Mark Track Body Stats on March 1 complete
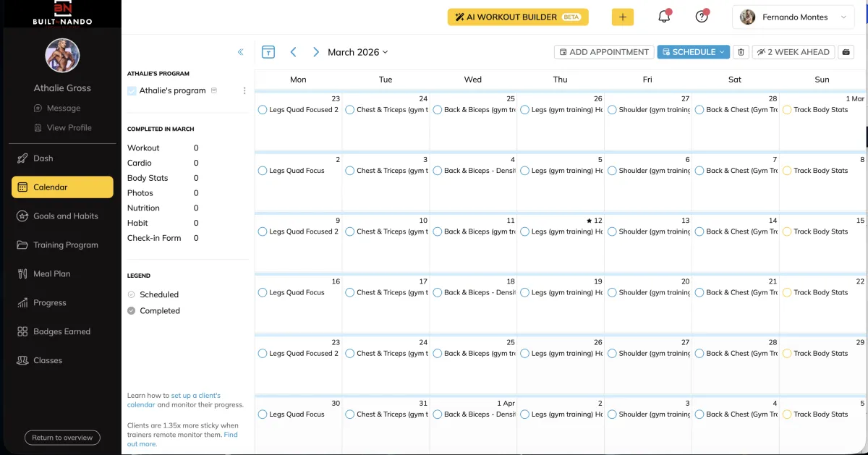The height and width of the screenshot is (455, 868). point(786,111)
